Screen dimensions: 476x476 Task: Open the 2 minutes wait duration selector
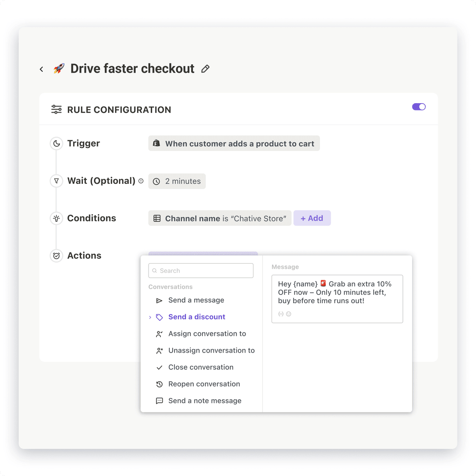[x=177, y=181]
